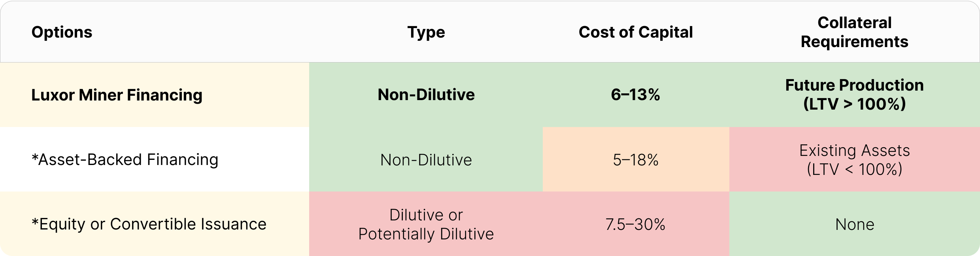Select the orange 5–18% cell
Screen dimensions: 980x256
[x=635, y=160]
